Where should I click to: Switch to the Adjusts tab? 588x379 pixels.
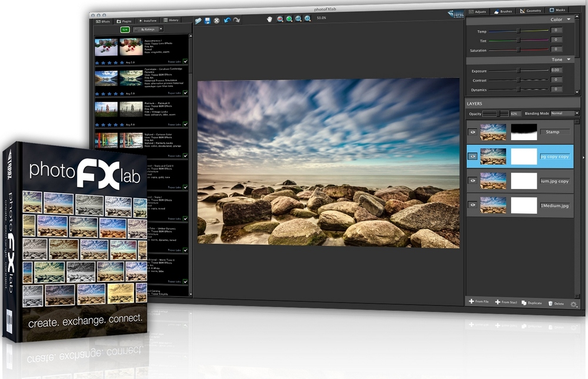[477, 12]
